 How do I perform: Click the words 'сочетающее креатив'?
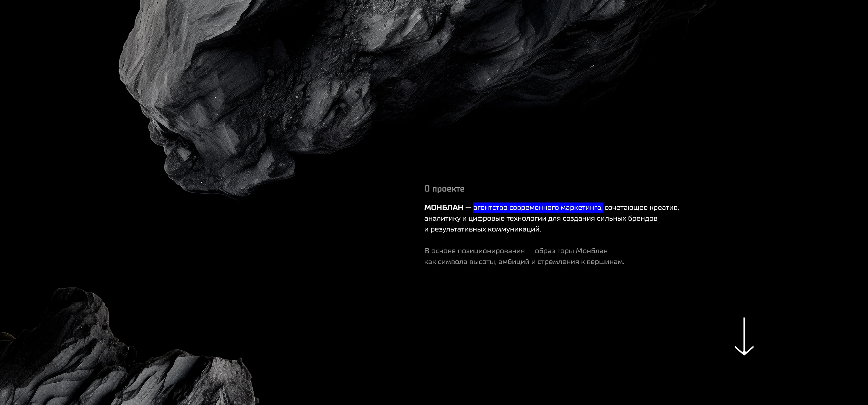[x=641, y=208]
